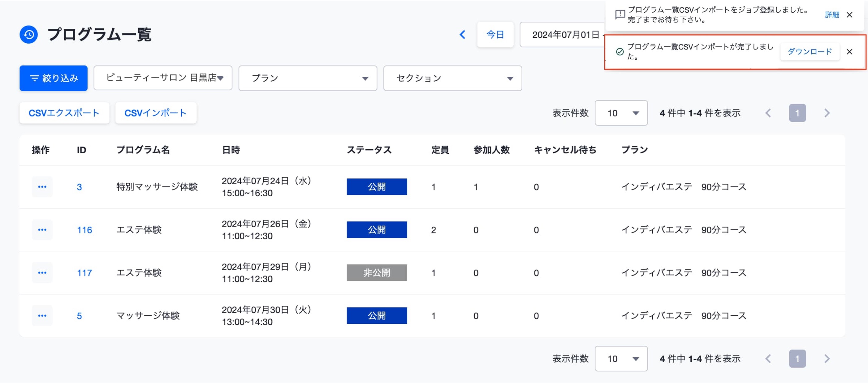Image resolution: width=868 pixels, height=384 pixels.
Task: Select page 1 in top pagination
Action: 797,113
